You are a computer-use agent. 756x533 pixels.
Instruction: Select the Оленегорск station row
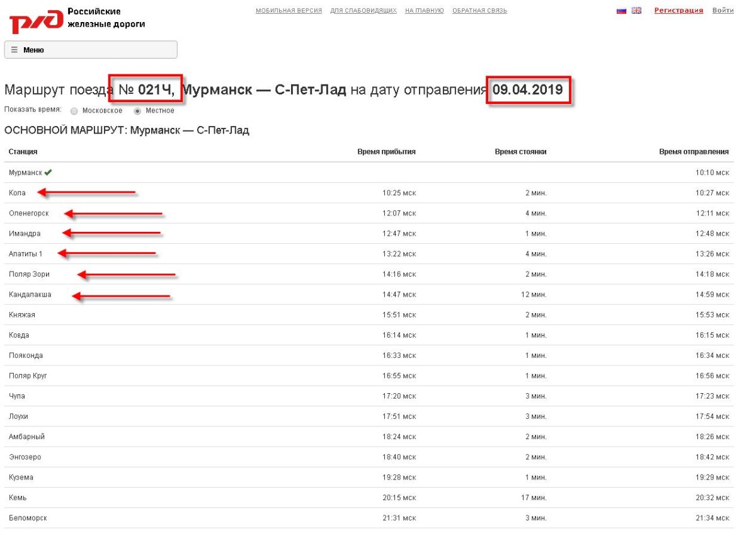(x=30, y=213)
